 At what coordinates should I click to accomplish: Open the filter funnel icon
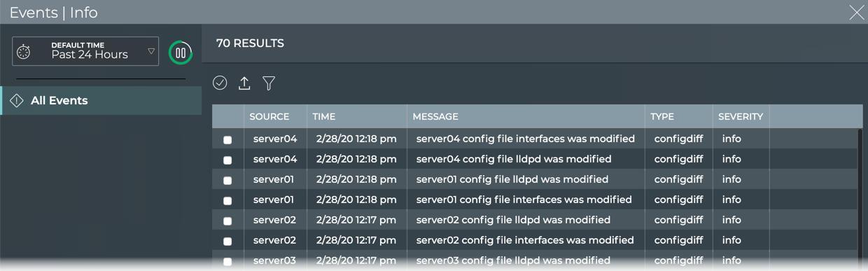click(x=269, y=83)
